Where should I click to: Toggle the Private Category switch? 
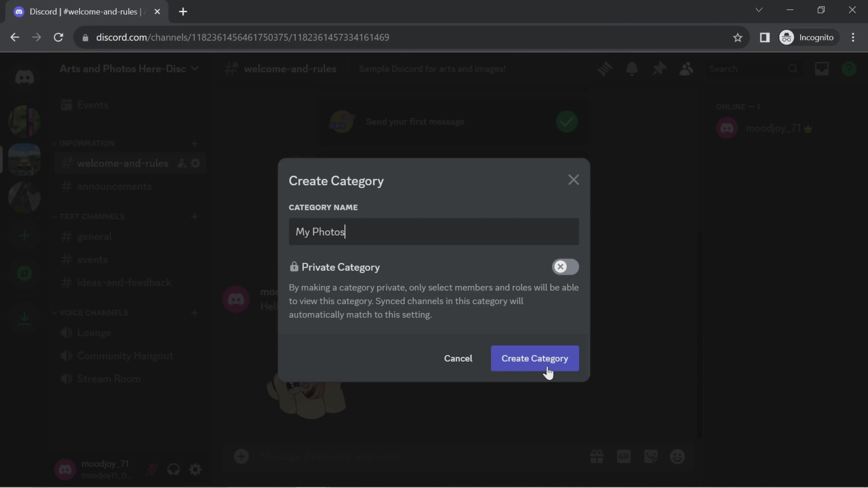pos(565,267)
